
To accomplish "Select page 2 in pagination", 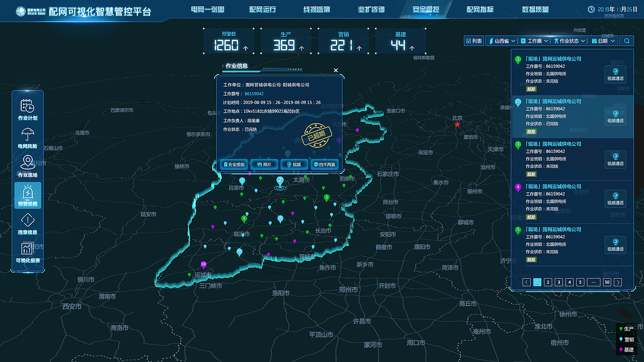I will (x=548, y=283).
